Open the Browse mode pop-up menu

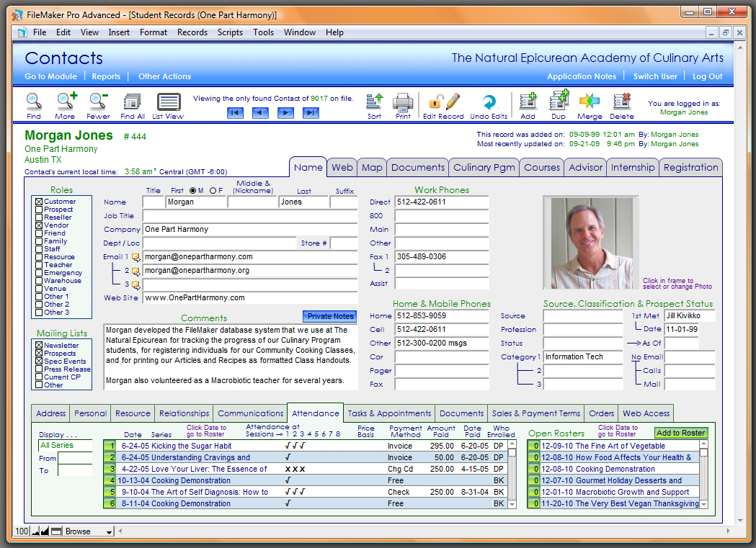coord(89,531)
